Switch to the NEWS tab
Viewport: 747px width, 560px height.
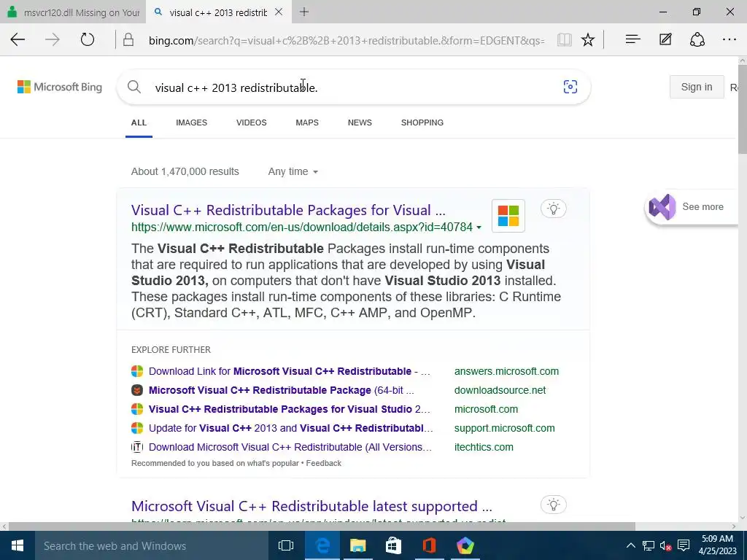pos(360,122)
